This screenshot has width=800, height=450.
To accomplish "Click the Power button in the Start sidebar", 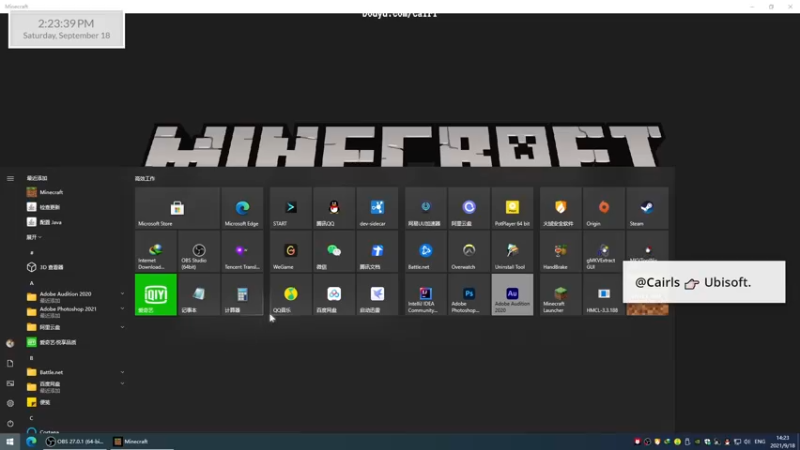I will coord(10,423).
